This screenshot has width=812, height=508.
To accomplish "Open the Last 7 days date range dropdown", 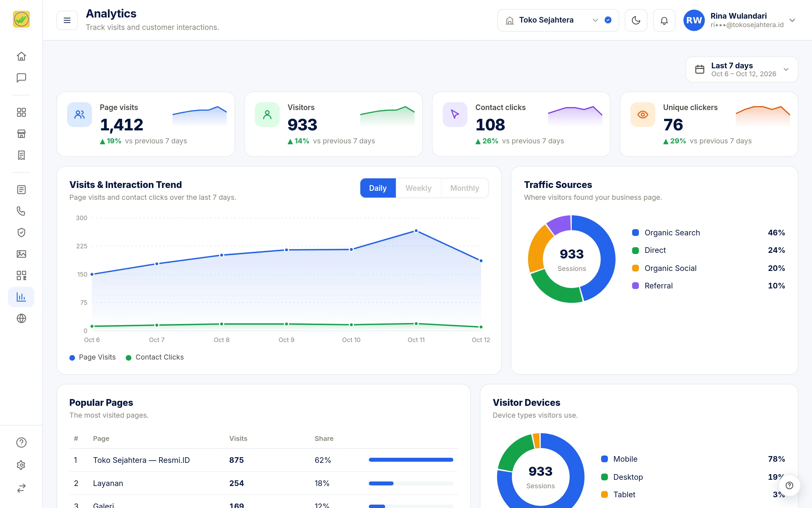I will (x=742, y=69).
